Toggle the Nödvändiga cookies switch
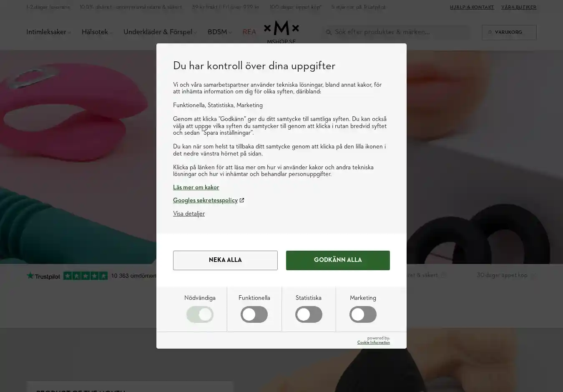The height and width of the screenshot is (392, 563). (200, 314)
